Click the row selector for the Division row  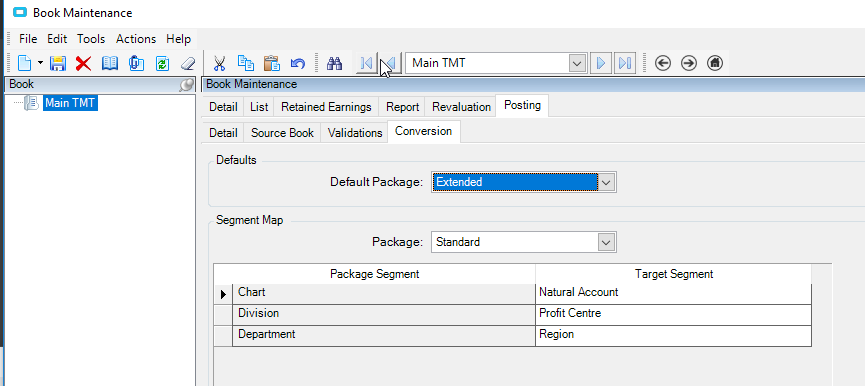(223, 315)
